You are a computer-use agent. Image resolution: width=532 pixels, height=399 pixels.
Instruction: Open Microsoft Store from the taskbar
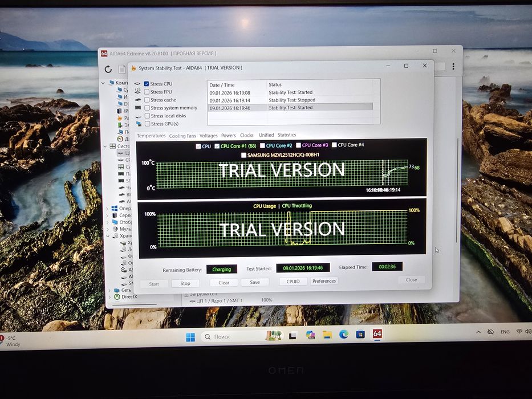click(360, 334)
